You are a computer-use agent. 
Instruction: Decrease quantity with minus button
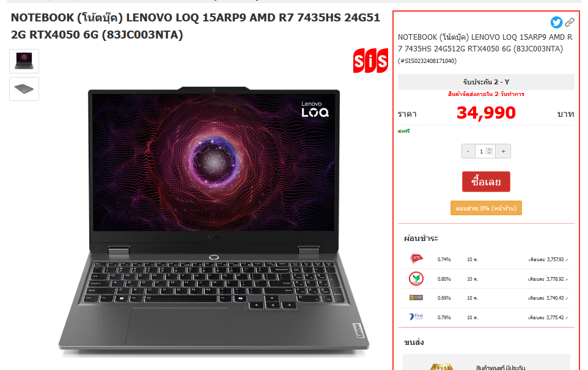coord(468,151)
